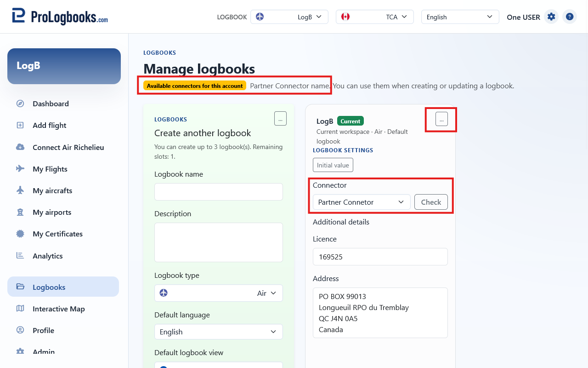Image resolution: width=588 pixels, height=368 pixels.
Task: Open the Default language English dropdown
Action: click(x=219, y=332)
